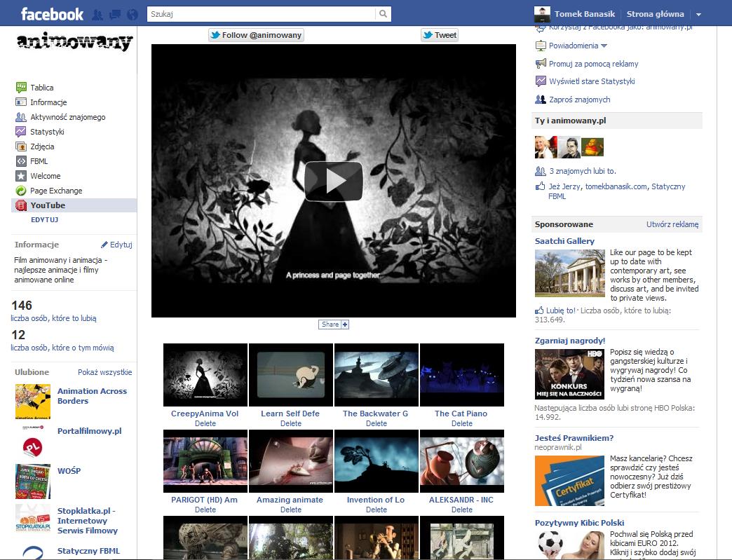Open Statystyki in sidebar
Screen dimensions: 732x560
pos(47,132)
